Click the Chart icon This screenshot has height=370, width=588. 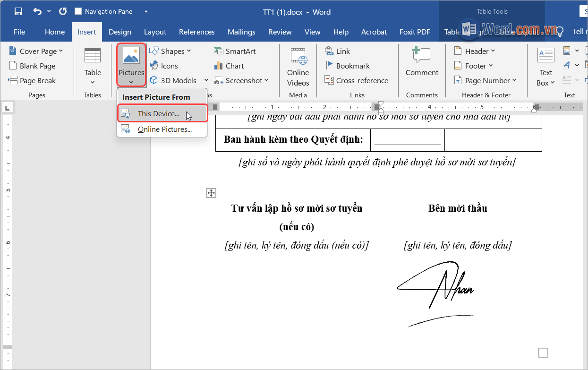[x=219, y=66]
